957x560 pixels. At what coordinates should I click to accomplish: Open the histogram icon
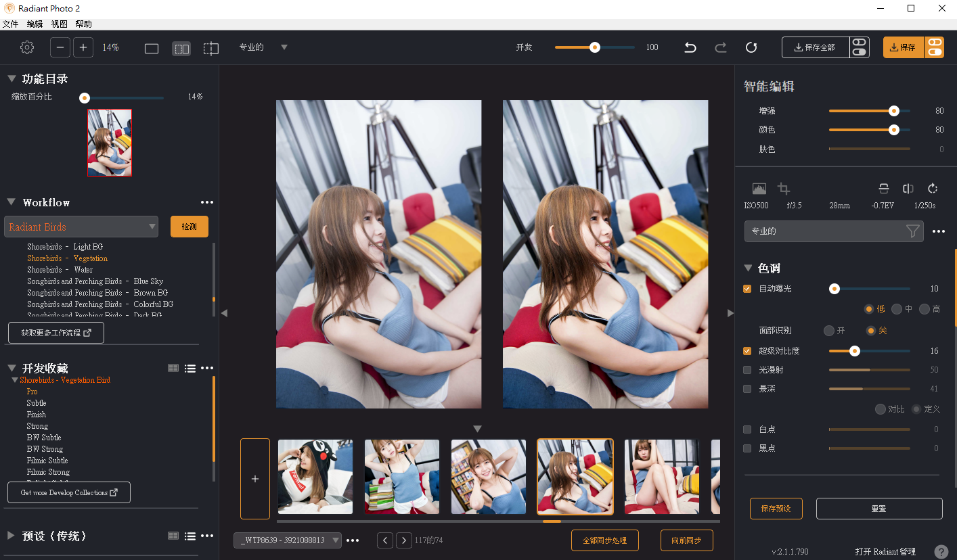point(759,189)
